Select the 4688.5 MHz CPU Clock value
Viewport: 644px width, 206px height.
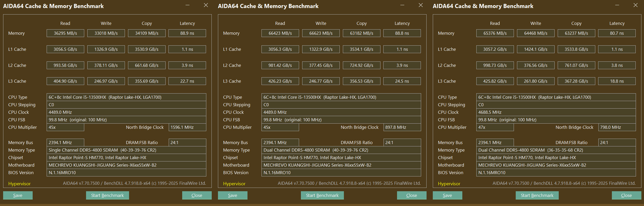coord(556,112)
